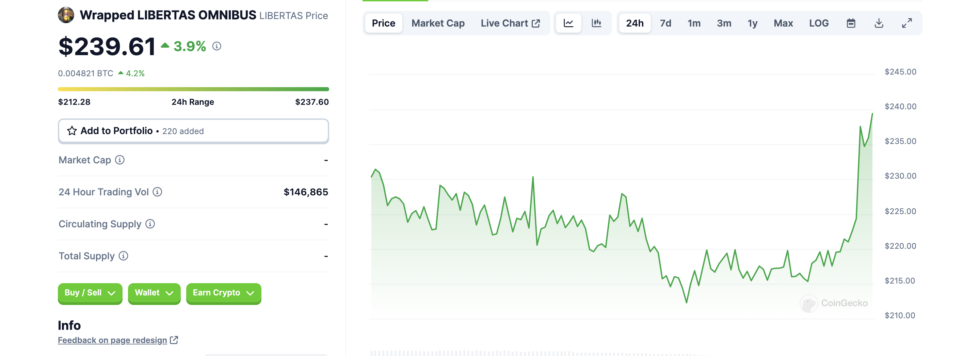
Task: Click the 4.2% BTC change percentage
Action: 135,74
